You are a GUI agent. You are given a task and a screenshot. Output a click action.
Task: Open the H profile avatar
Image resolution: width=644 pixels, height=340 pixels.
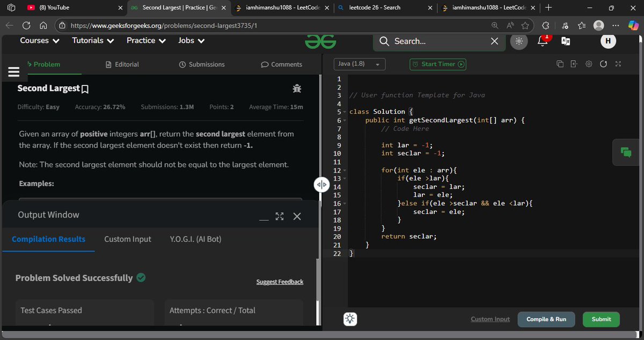pos(608,41)
